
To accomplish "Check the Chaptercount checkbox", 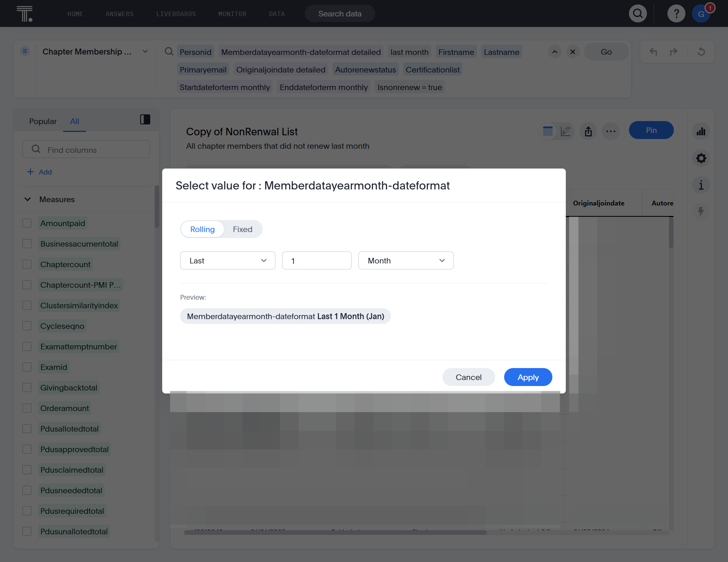I will [x=27, y=264].
